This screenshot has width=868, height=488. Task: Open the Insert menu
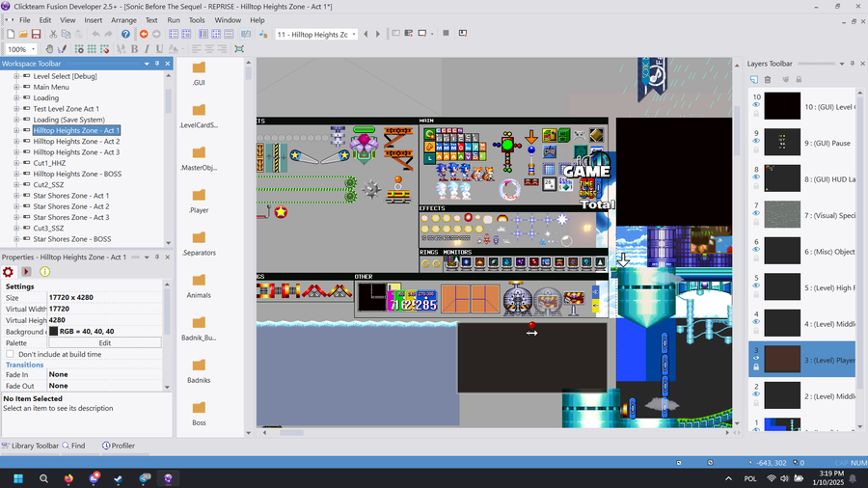(x=93, y=20)
